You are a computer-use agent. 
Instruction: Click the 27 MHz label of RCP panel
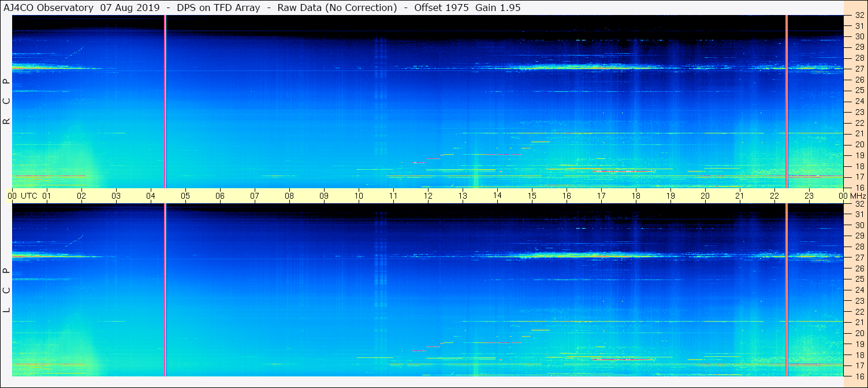click(x=859, y=69)
